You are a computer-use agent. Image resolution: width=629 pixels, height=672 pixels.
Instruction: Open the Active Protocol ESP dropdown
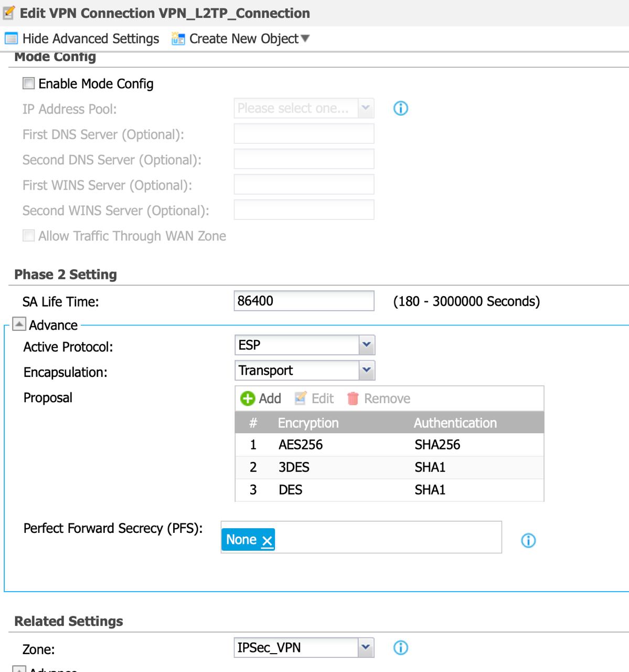(x=366, y=345)
